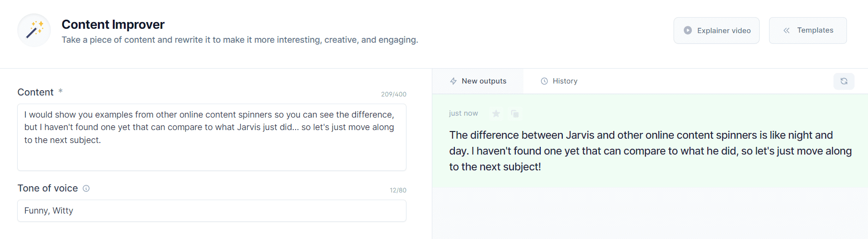The height and width of the screenshot is (239, 868).
Task: Click the magic wand Content Improver icon
Action: [x=34, y=30]
